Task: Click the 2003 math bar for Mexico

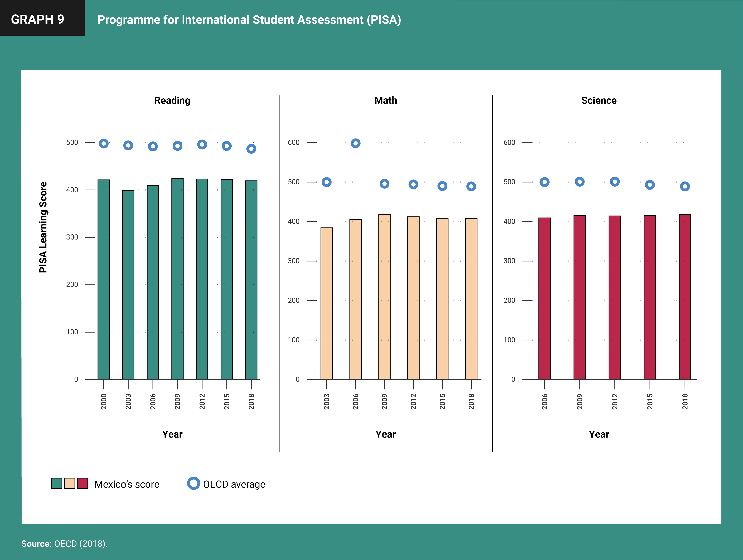Action: pyautogui.click(x=326, y=304)
